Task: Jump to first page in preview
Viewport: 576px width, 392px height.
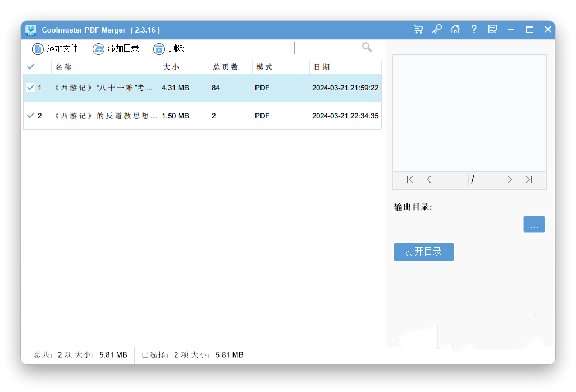Action: click(x=410, y=180)
